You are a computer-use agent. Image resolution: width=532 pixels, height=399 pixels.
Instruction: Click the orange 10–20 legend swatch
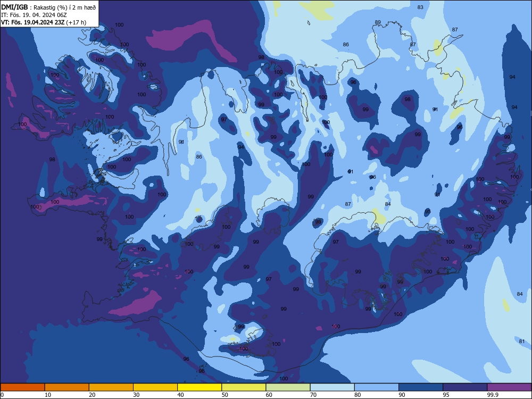coord(67,387)
